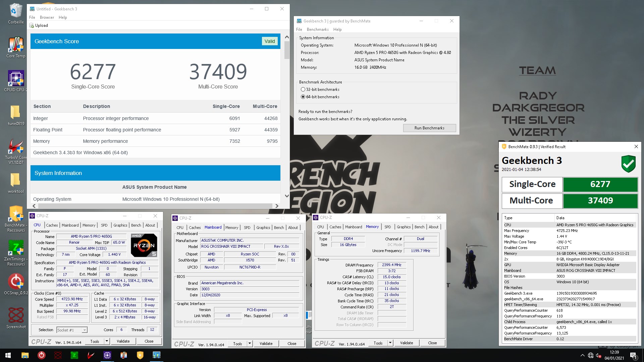The image size is (644, 362).
Task: Launch BenchMate shortcut on desktop
Action: pyautogui.click(x=16, y=219)
